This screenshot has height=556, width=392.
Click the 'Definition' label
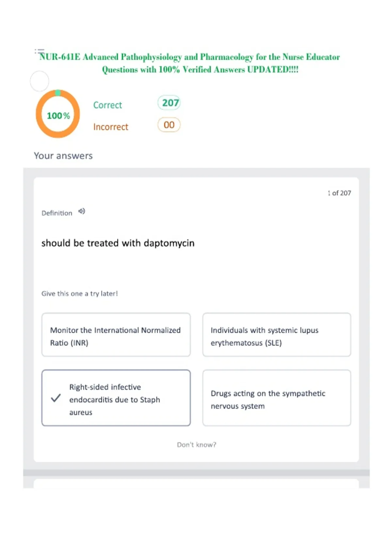pyautogui.click(x=57, y=213)
